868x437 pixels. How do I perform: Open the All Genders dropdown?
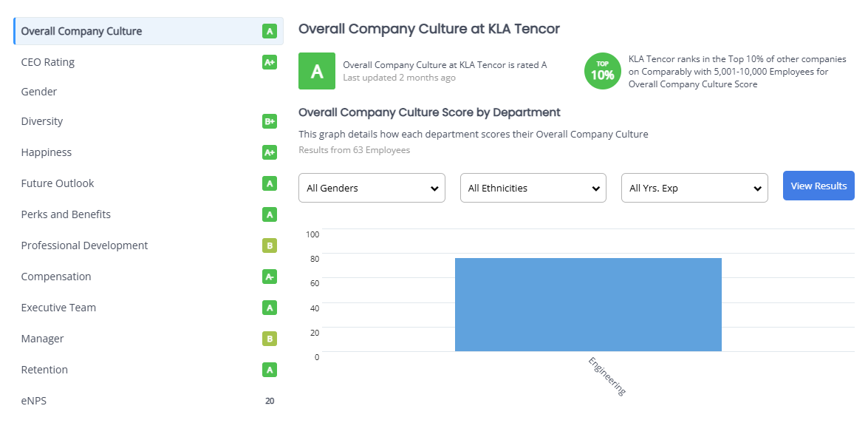372,188
